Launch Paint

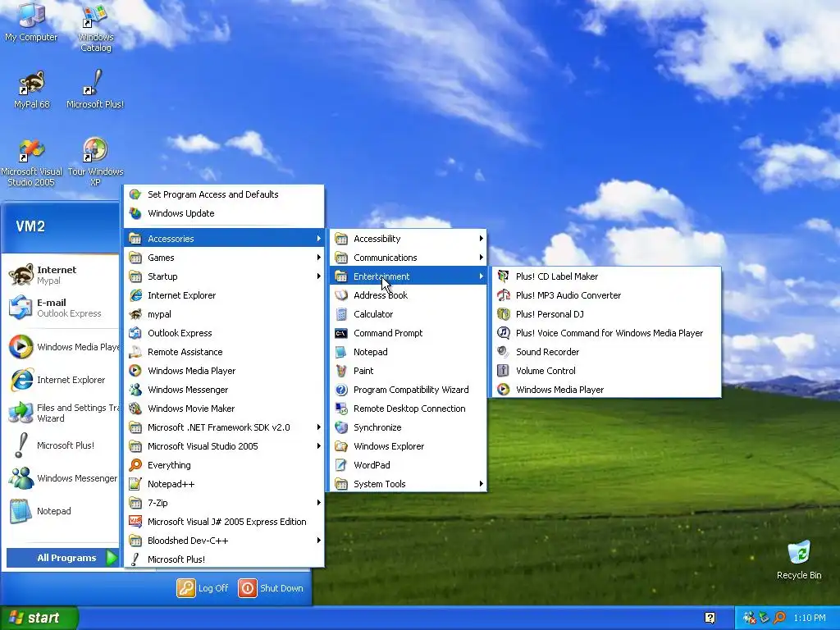[x=409, y=371]
